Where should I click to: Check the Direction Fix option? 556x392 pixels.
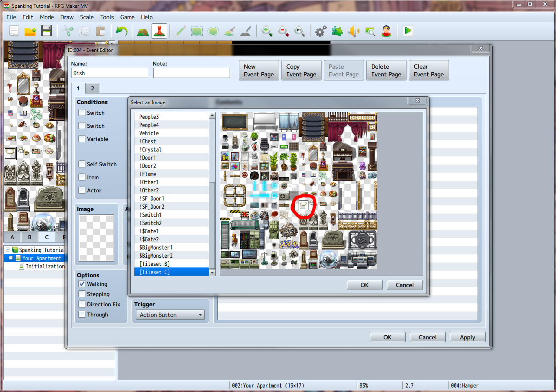pos(82,304)
